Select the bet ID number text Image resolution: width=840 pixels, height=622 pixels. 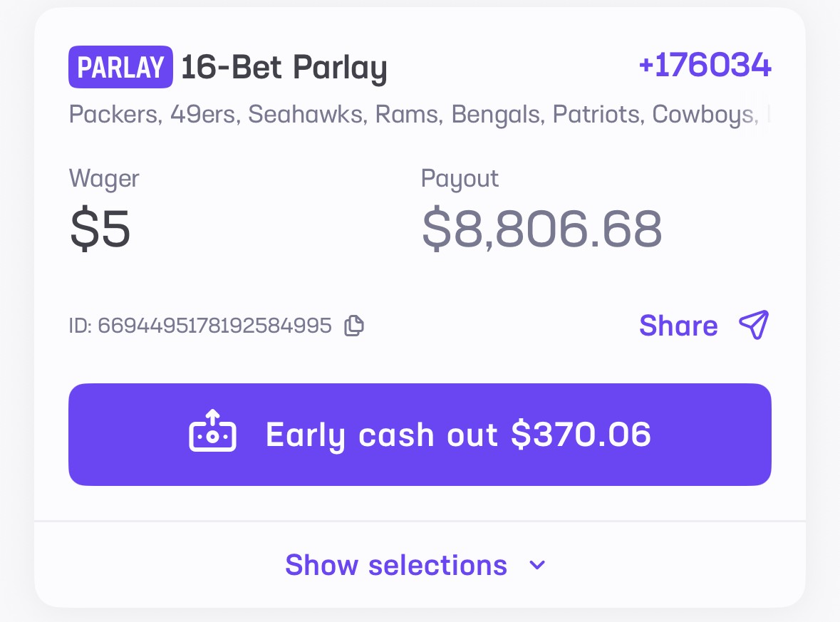(214, 326)
